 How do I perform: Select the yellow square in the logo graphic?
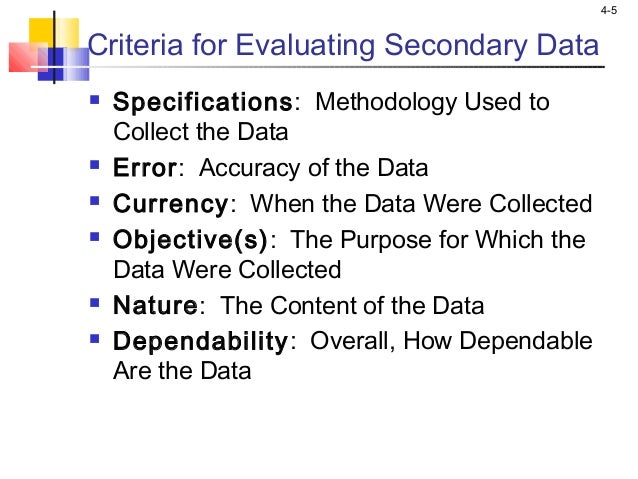point(54,33)
